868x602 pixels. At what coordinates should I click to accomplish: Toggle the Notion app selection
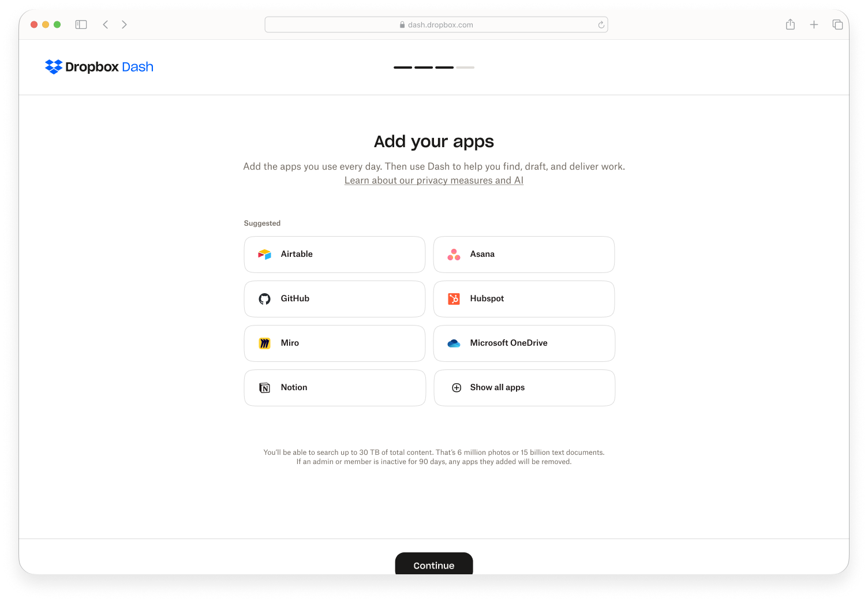[x=334, y=387]
